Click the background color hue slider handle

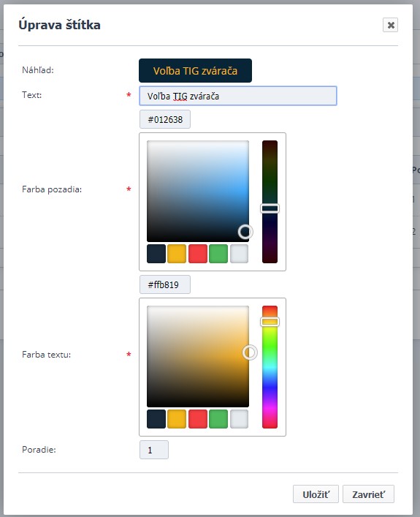tap(270, 208)
